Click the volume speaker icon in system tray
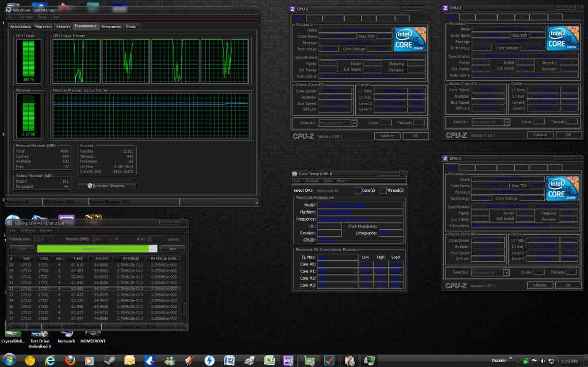The height and width of the screenshot is (367, 588). tap(543, 361)
